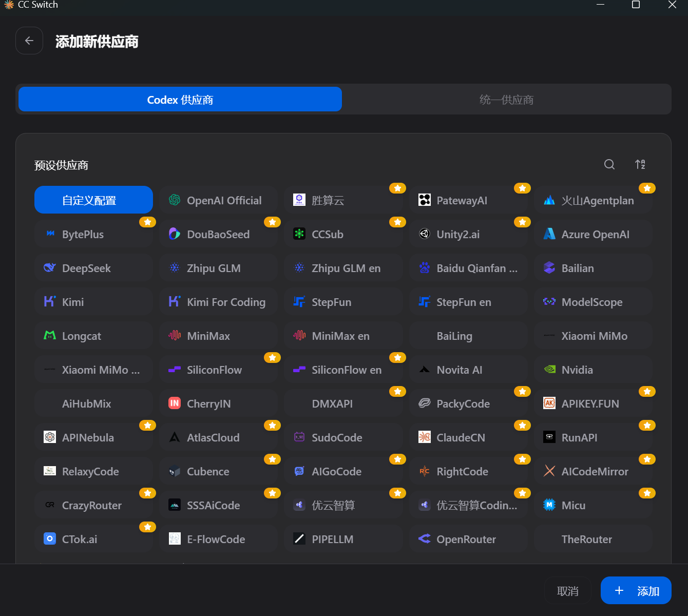Pick the AtlasCloud provider
The image size is (688, 616).
pos(219,437)
